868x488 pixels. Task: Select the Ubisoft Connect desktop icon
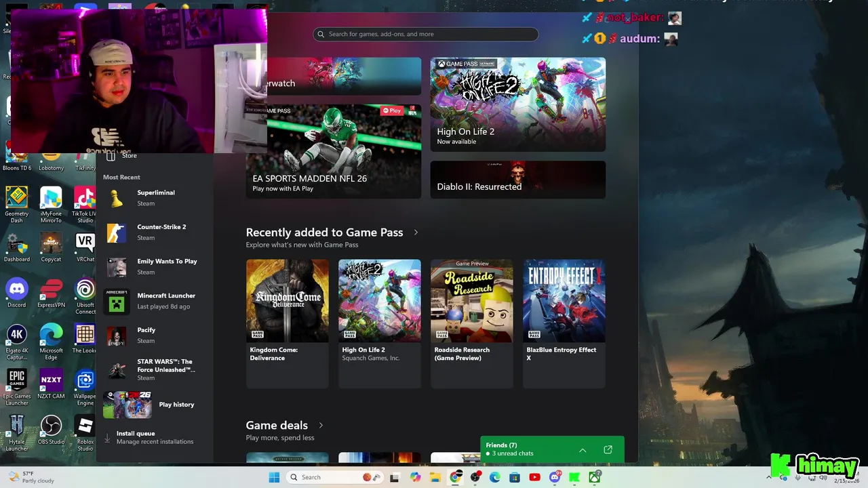(85, 296)
